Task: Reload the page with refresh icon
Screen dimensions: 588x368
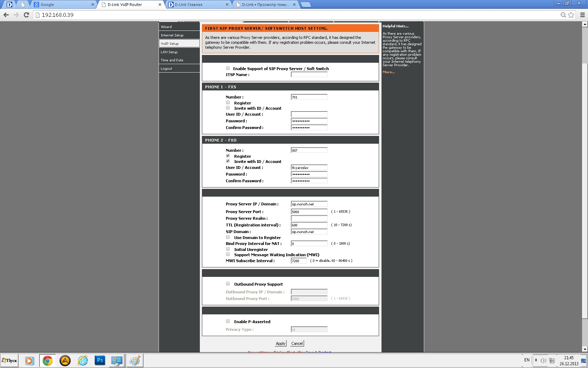Action: [26, 15]
